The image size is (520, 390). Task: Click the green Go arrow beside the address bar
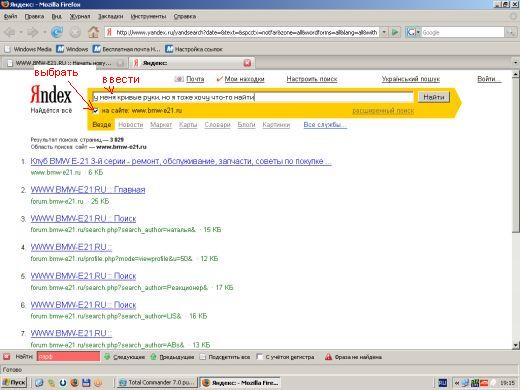click(x=395, y=32)
